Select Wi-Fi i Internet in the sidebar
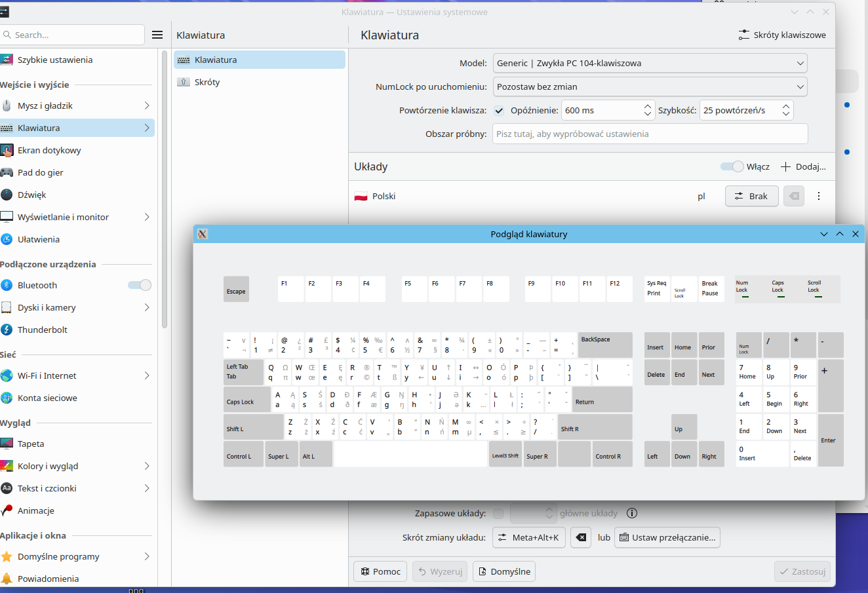The image size is (868, 593). 47,375
